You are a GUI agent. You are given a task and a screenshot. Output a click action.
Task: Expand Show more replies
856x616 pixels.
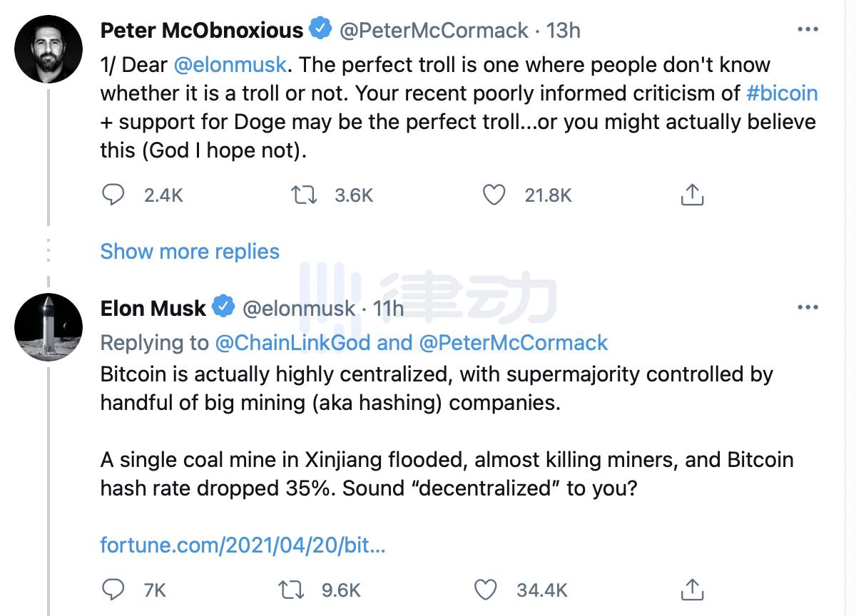[x=190, y=252]
